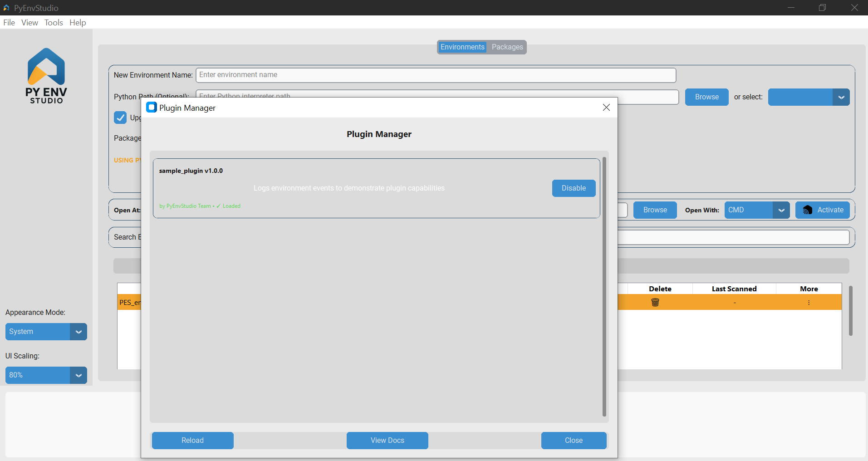Click the More column header
868x461 pixels.
pyautogui.click(x=809, y=289)
